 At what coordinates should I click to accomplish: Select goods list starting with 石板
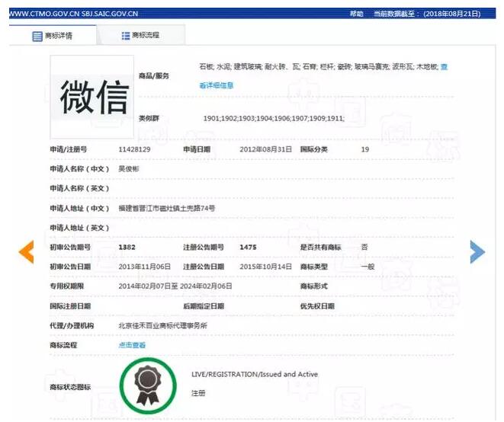319,67
